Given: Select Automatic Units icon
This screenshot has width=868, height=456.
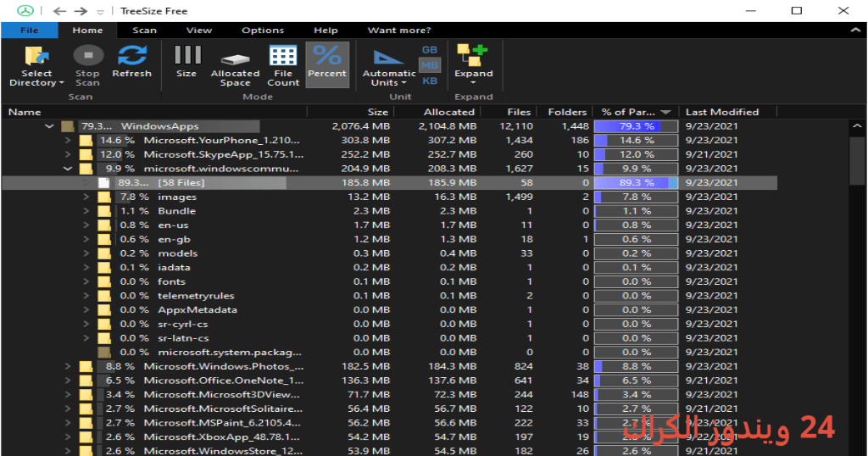Looking at the screenshot, I should 388,57.
